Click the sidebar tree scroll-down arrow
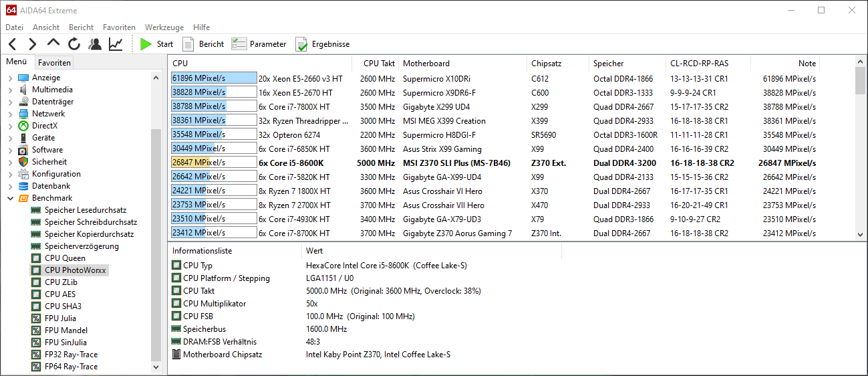The width and height of the screenshot is (868, 376). tap(156, 367)
